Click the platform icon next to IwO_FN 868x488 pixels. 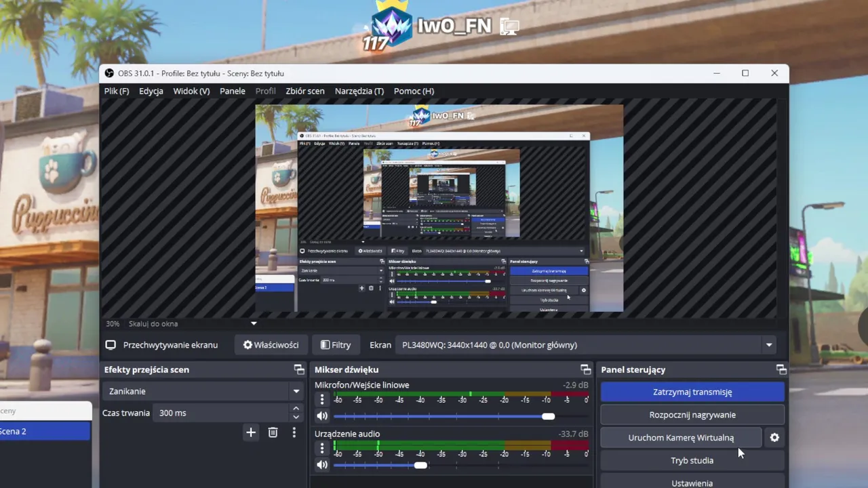point(509,26)
